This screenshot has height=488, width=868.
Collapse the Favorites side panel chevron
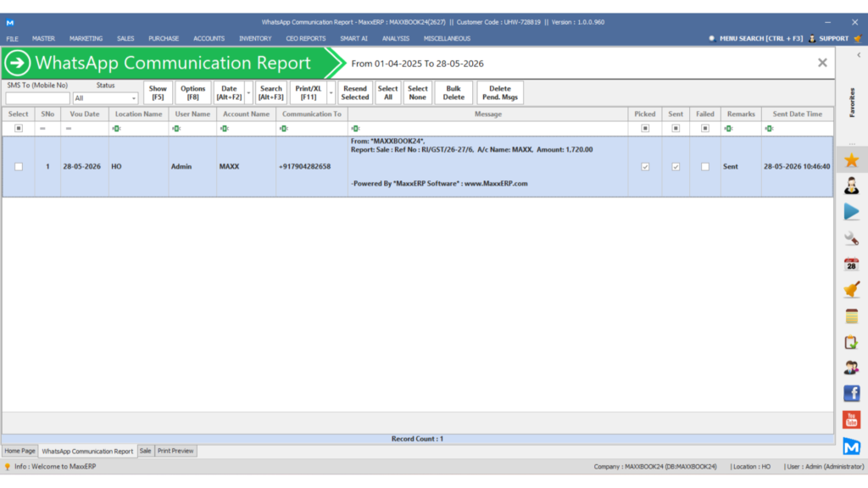[x=859, y=55]
